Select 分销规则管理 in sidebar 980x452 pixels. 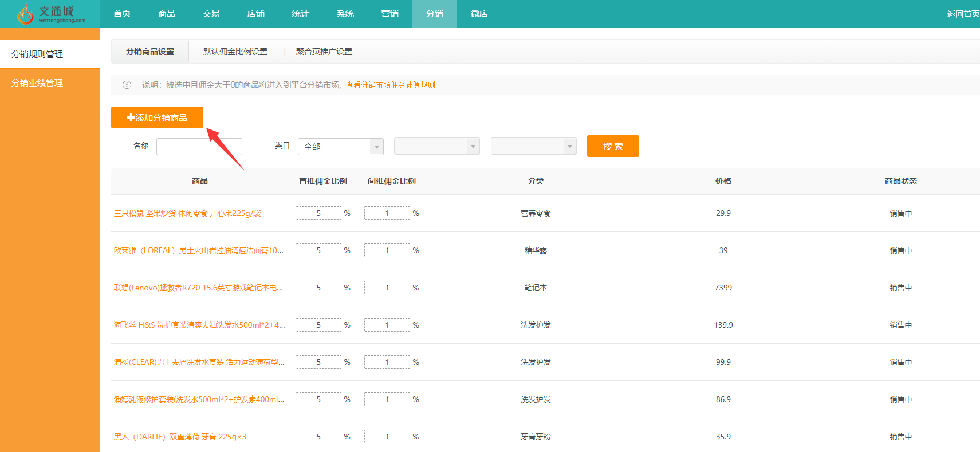(x=50, y=54)
